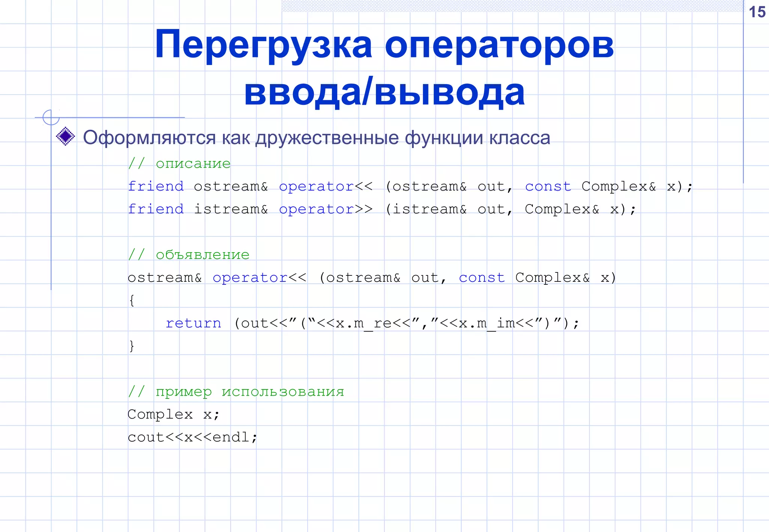The width and height of the screenshot is (769, 532).
Task: Click the slide title "Перегрузка операторов"
Action: (x=384, y=46)
